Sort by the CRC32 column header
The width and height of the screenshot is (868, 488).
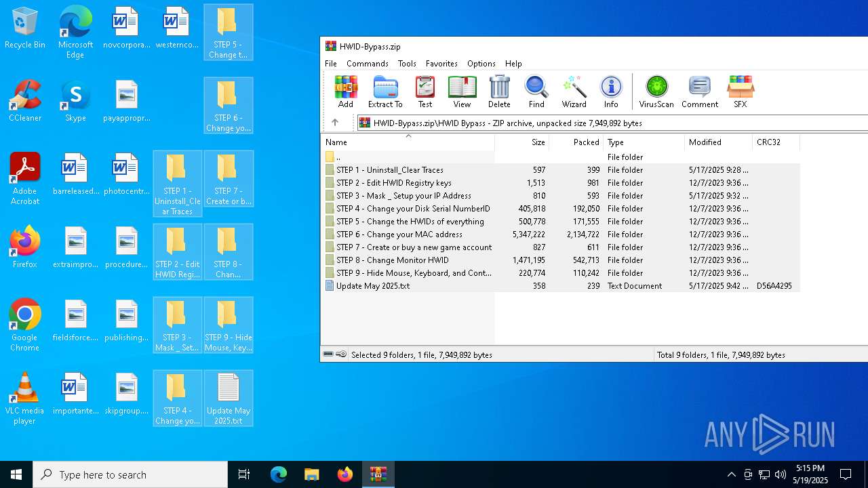point(776,142)
